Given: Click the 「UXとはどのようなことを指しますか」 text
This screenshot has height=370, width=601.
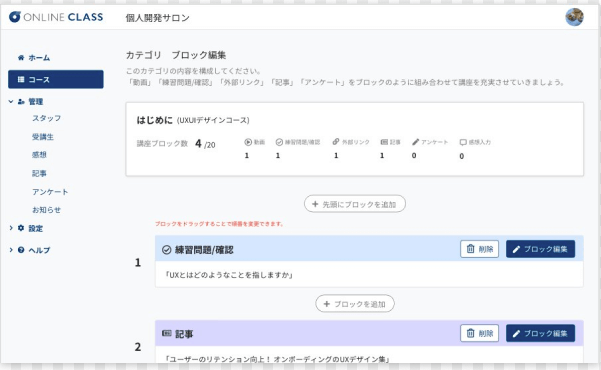Looking at the screenshot, I should pyautogui.click(x=229, y=275).
